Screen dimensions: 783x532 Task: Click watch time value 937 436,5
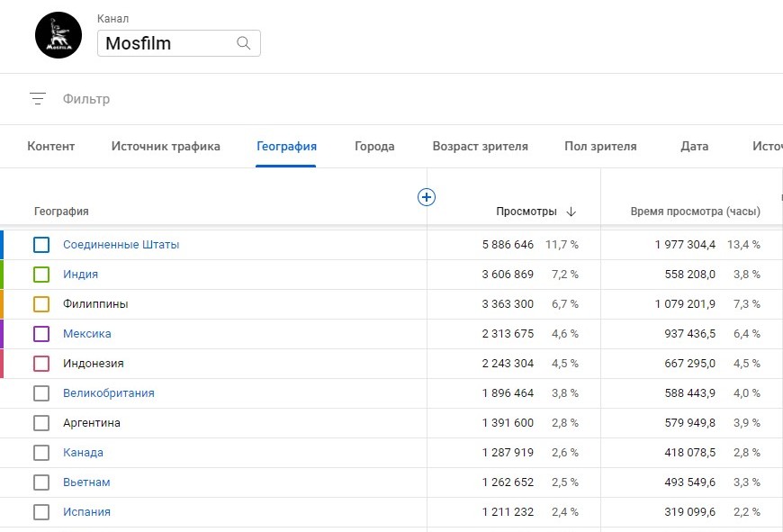click(690, 334)
